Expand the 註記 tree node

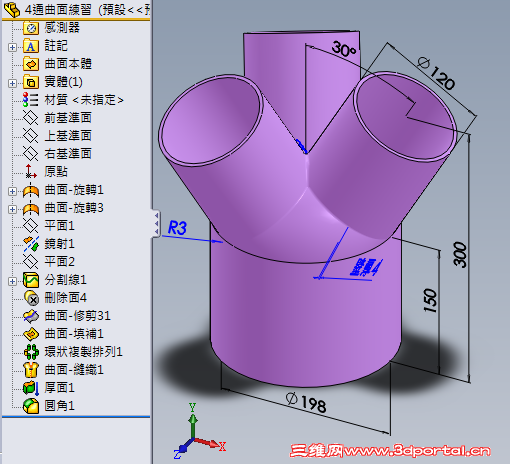pyautogui.click(x=12, y=47)
